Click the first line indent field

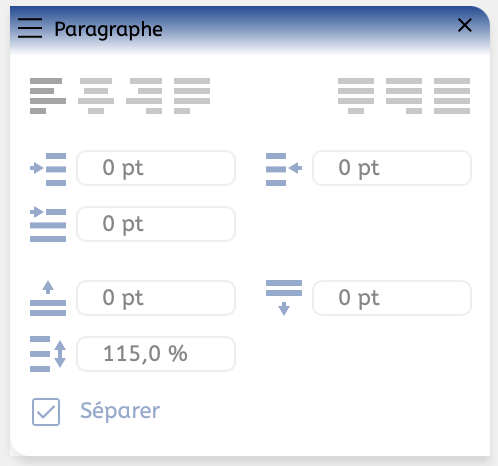156,224
